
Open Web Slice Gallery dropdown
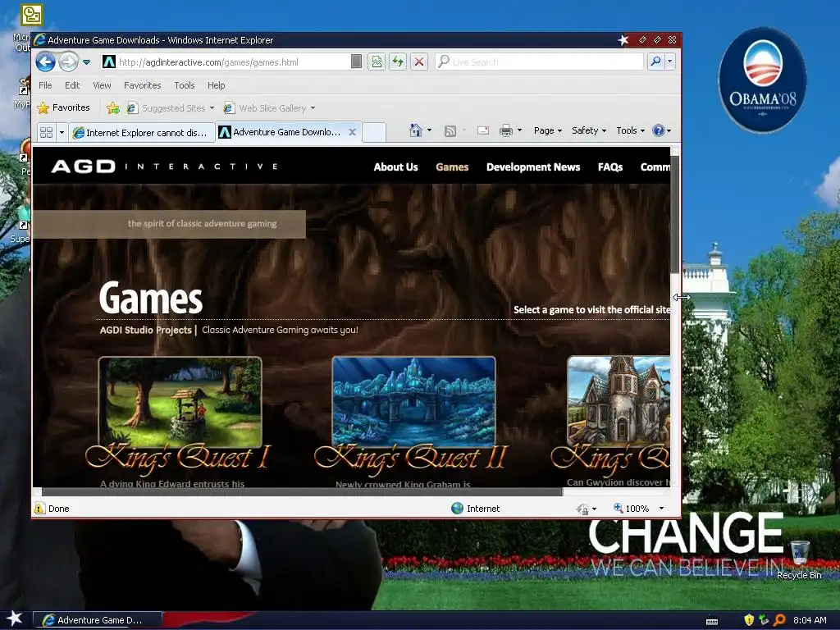tap(269, 108)
